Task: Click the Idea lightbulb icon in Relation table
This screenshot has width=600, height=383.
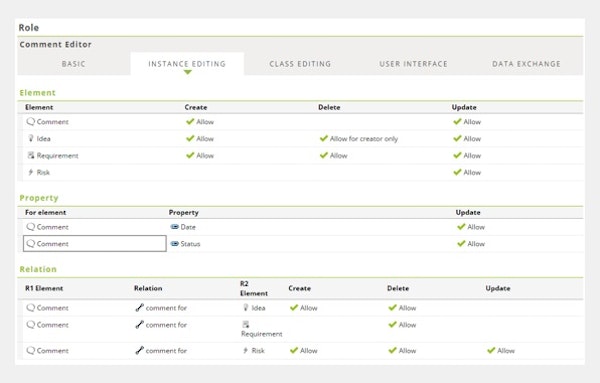Action: (246, 308)
